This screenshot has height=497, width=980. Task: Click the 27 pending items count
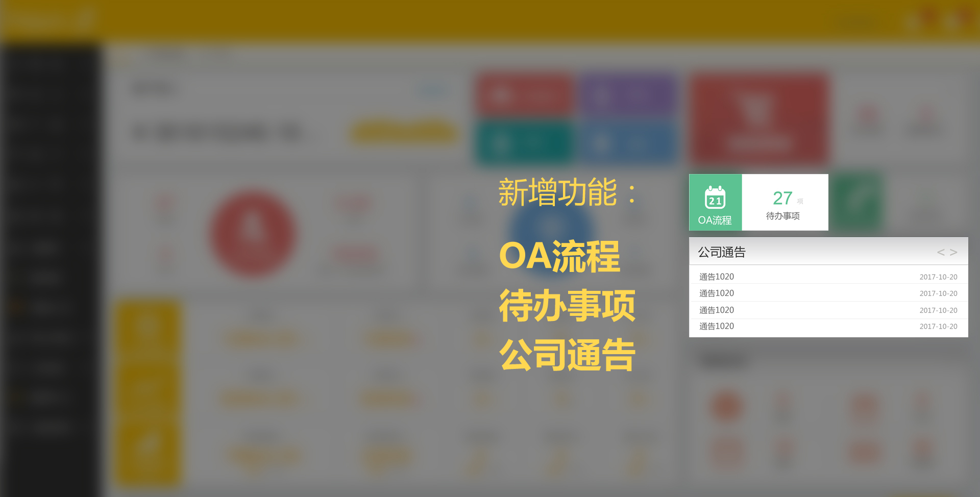[782, 198]
